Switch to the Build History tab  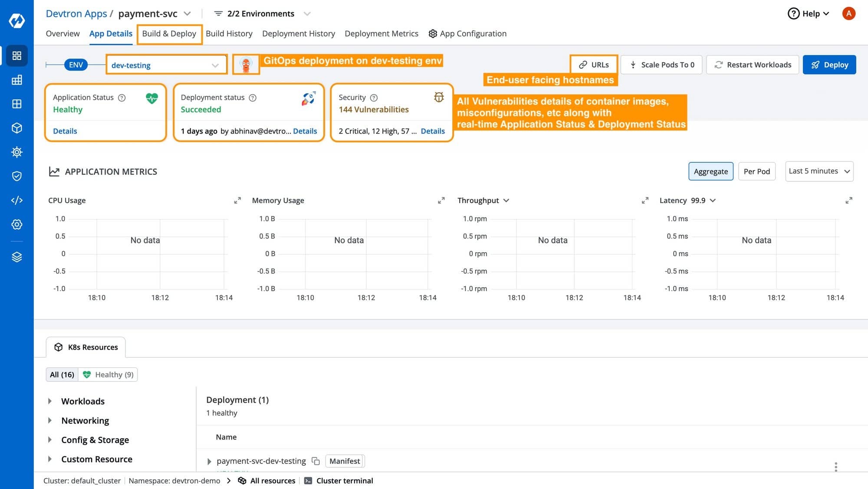(x=229, y=33)
